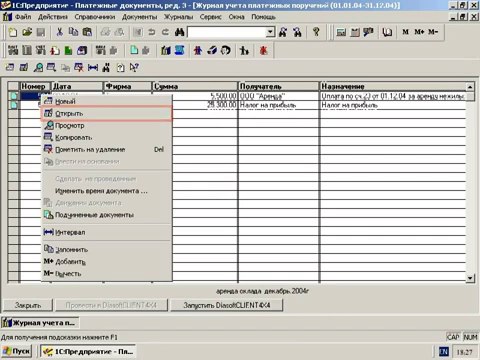Click the interval arrows icon in journal toolbar
Viewport: 480px width, 360px height.
click(x=93, y=68)
